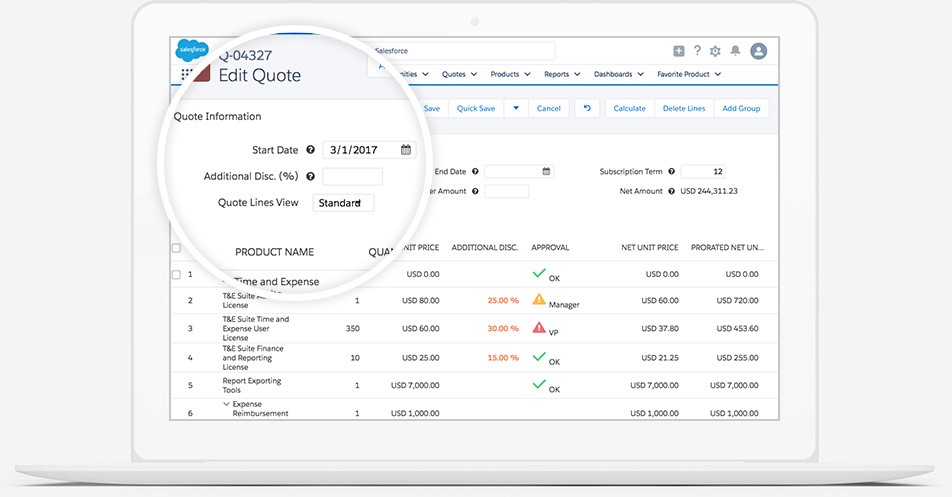Open the Quote Lines View Standard dropdown
The width and height of the screenshot is (952, 497).
pyautogui.click(x=343, y=203)
